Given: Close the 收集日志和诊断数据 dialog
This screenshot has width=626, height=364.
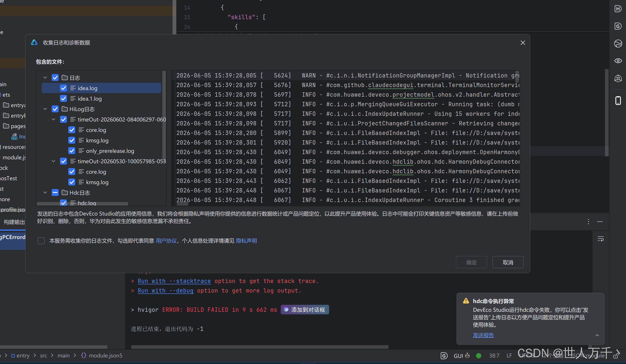Looking at the screenshot, I should pyautogui.click(x=523, y=43).
